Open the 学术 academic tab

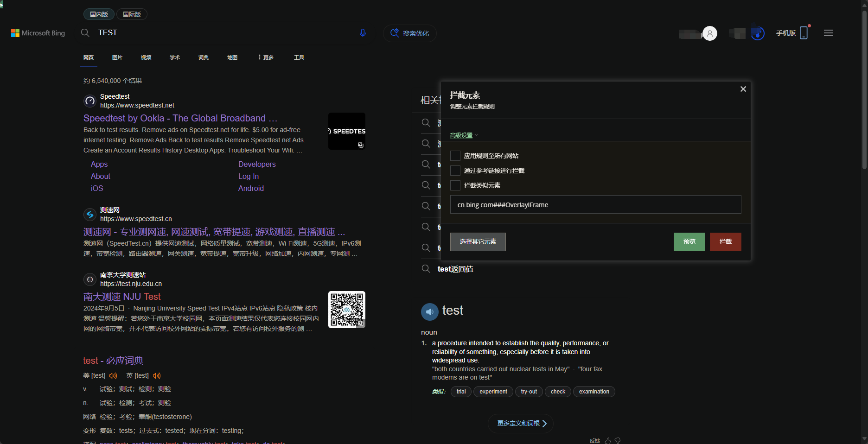pyautogui.click(x=175, y=57)
